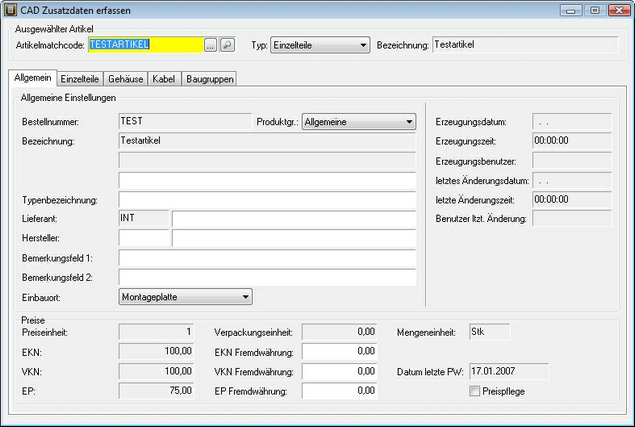The image size is (635, 427).
Task: Click the Bemerkungsfeld 2 input field
Action: 267,278
